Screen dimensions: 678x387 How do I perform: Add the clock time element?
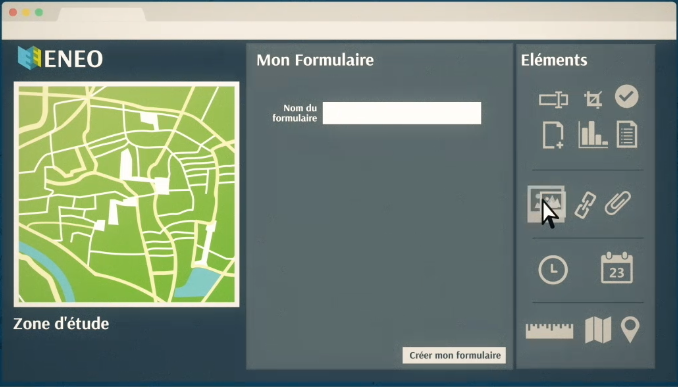point(553,270)
